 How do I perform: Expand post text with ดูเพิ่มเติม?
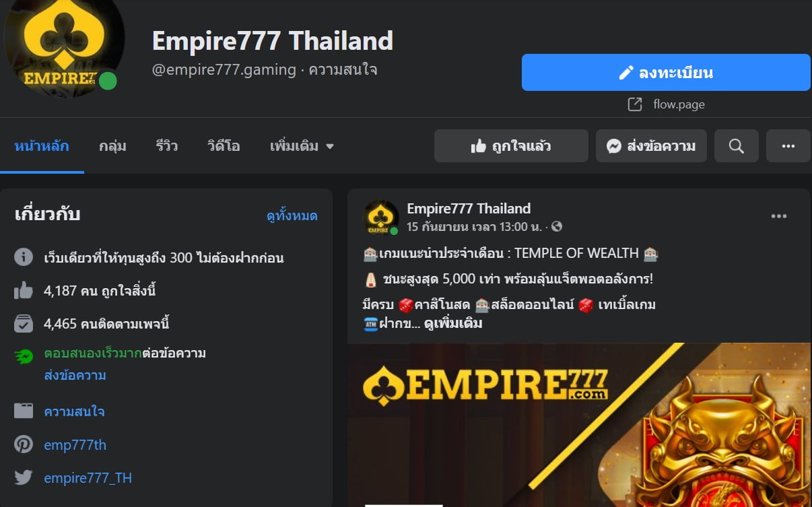click(x=453, y=323)
